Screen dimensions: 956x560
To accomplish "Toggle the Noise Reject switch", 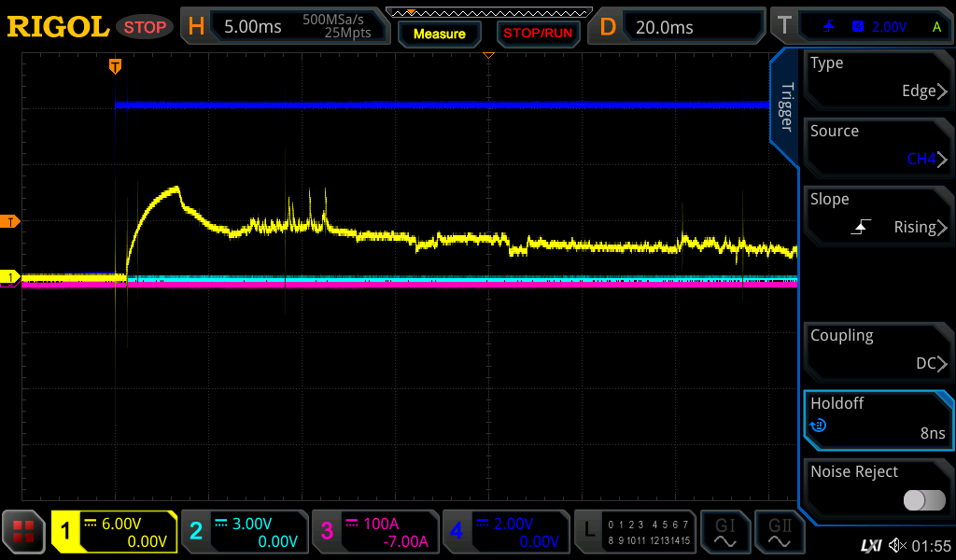I will (x=923, y=500).
